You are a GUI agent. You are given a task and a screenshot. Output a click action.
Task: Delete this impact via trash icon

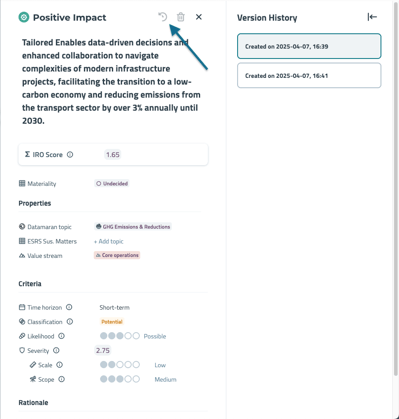(x=181, y=17)
